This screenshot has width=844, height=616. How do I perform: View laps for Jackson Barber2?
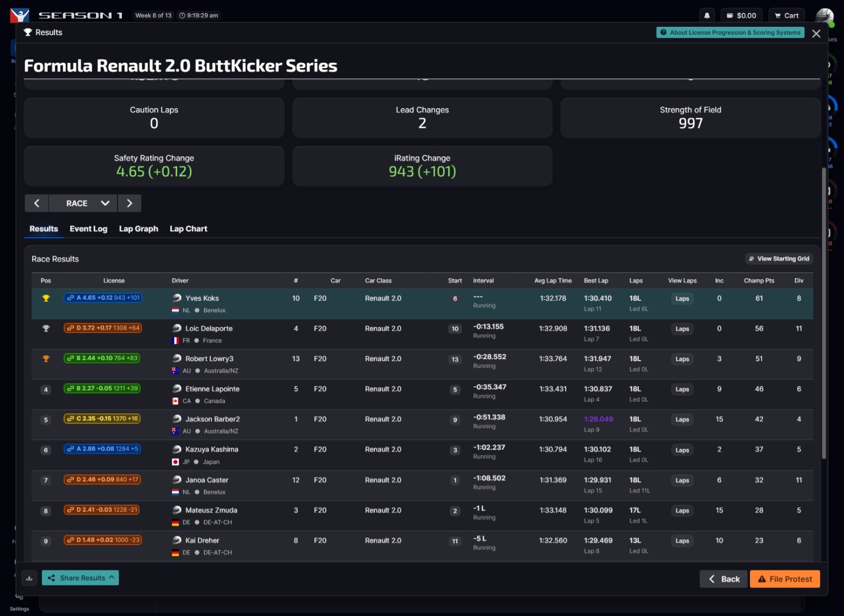pyautogui.click(x=682, y=419)
